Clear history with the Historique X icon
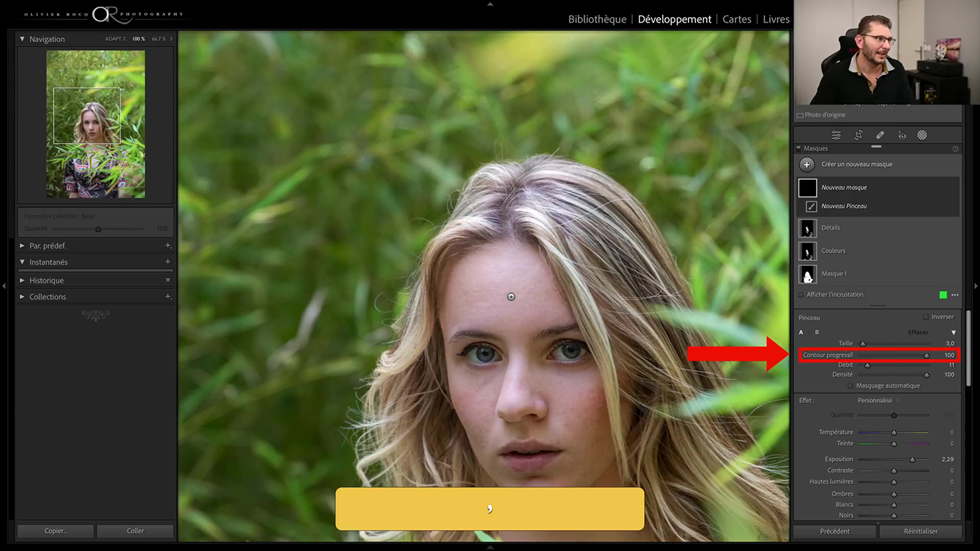Viewport: 980px width, 551px height. (x=167, y=280)
